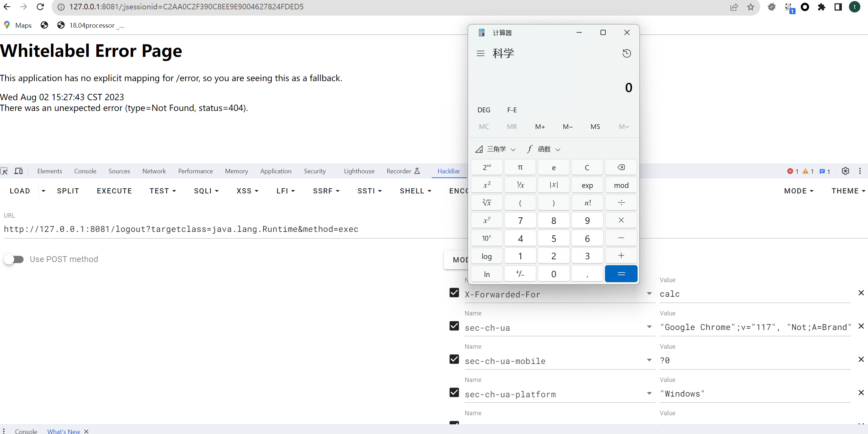Uncheck the X-Forwarded-For header checkbox
The width and height of the screenshot is (868, 434).
tap(454, 293)
